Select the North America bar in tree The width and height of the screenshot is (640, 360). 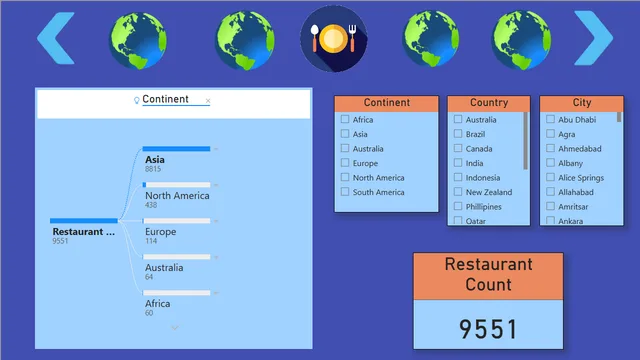point(176,184)
